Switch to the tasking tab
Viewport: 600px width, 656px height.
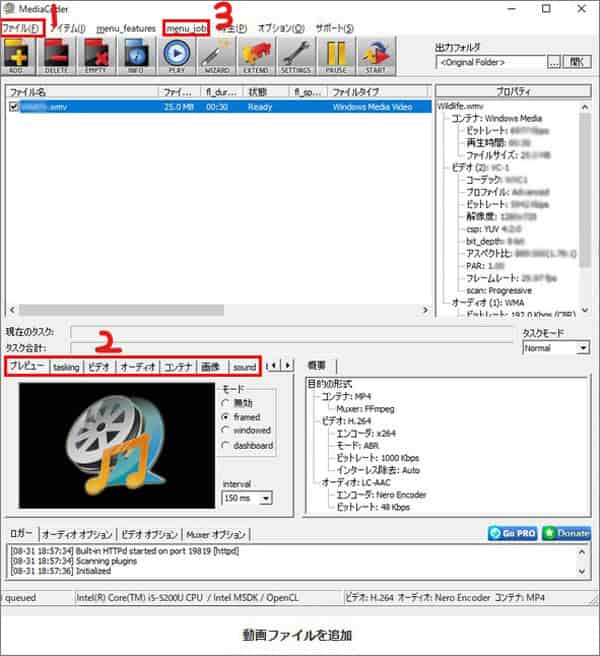click(66, 367)
